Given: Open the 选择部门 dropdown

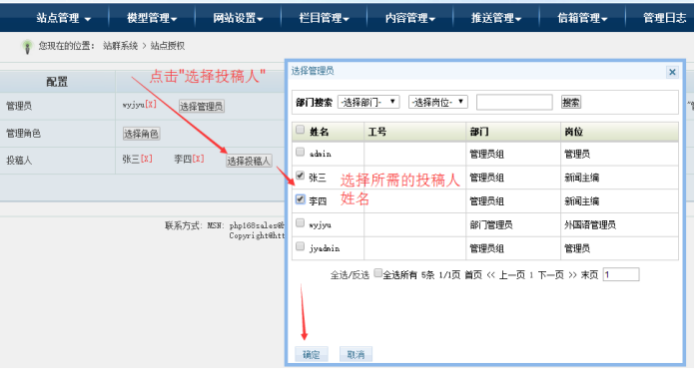Looking at the screenshot, I should coord(369,102).
